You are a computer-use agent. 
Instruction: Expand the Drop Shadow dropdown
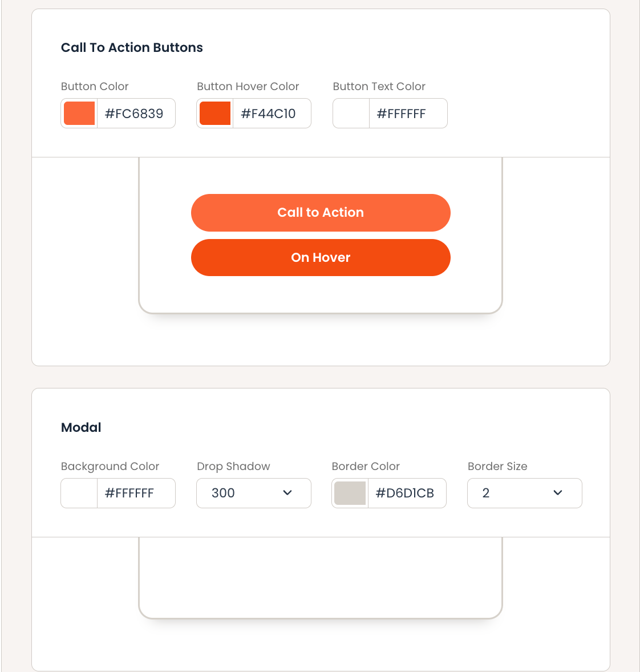pyautogui.click(x=253, y=493)
